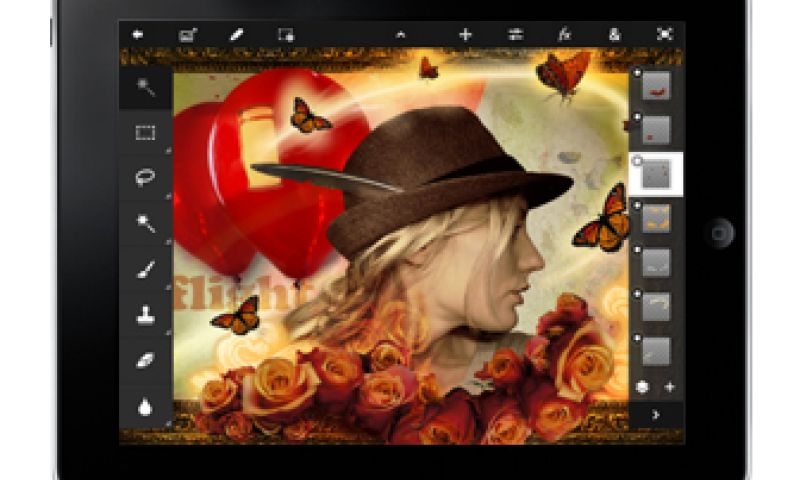Add a new layer with the plus in layers panel

670,387
